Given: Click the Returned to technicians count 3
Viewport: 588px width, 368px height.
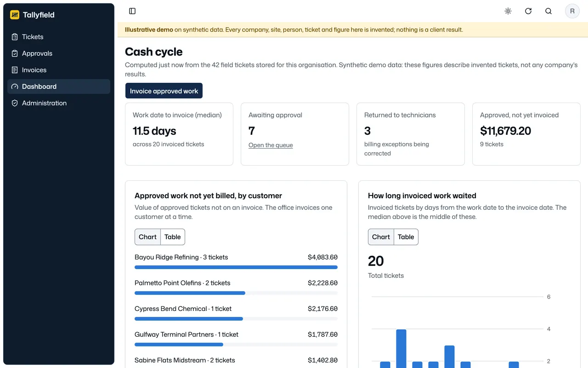Looking at the screenshot, I should [x=367, y=131].
